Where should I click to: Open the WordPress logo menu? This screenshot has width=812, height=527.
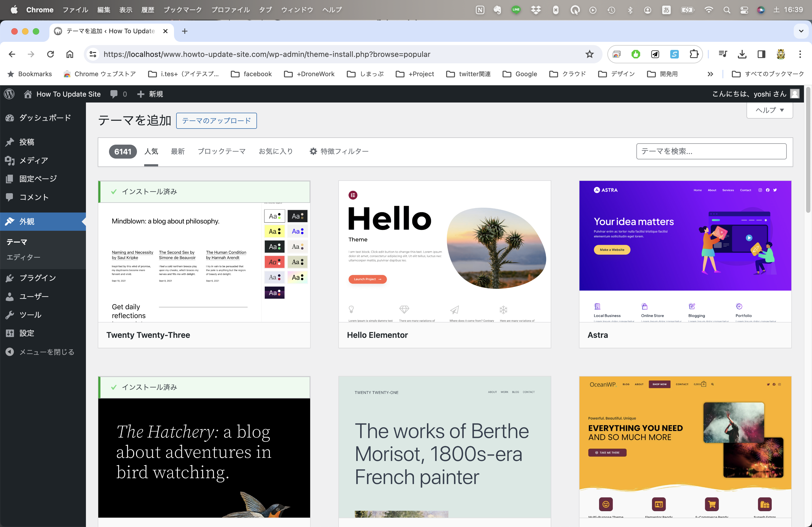click(9, 94)
